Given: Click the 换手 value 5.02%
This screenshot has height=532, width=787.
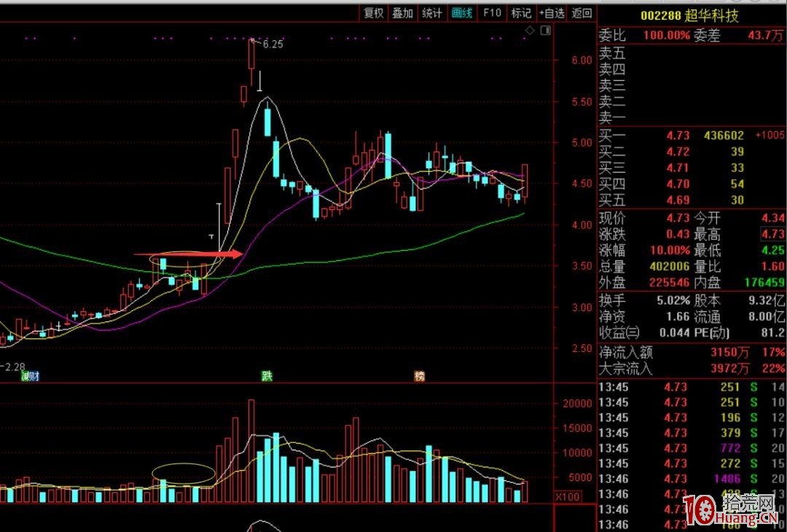Looking at the screenshot, I should (x=673, y=301).
